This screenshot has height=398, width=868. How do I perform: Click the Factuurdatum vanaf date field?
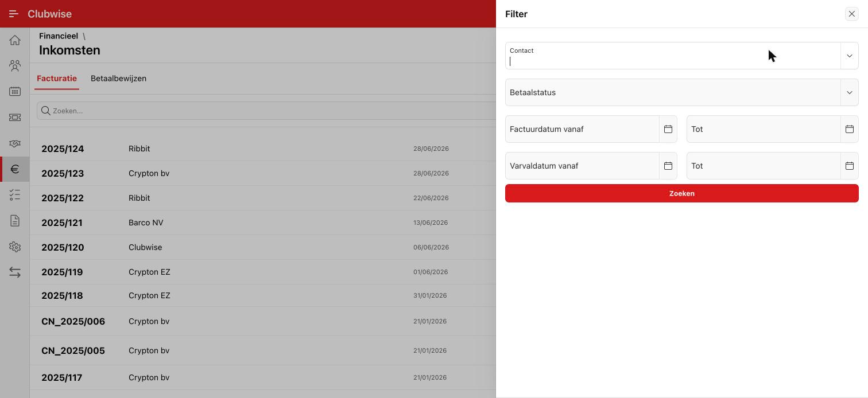[x=582, y=129]
